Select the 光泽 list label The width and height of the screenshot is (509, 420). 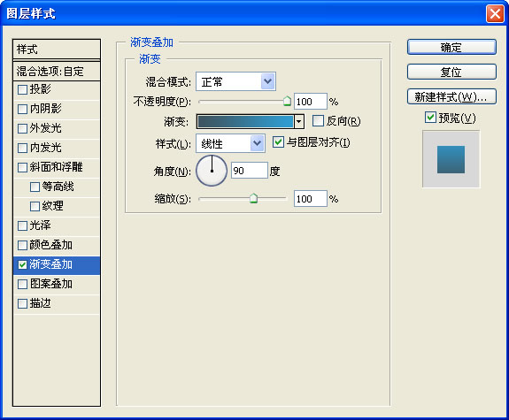pos(40,225)
